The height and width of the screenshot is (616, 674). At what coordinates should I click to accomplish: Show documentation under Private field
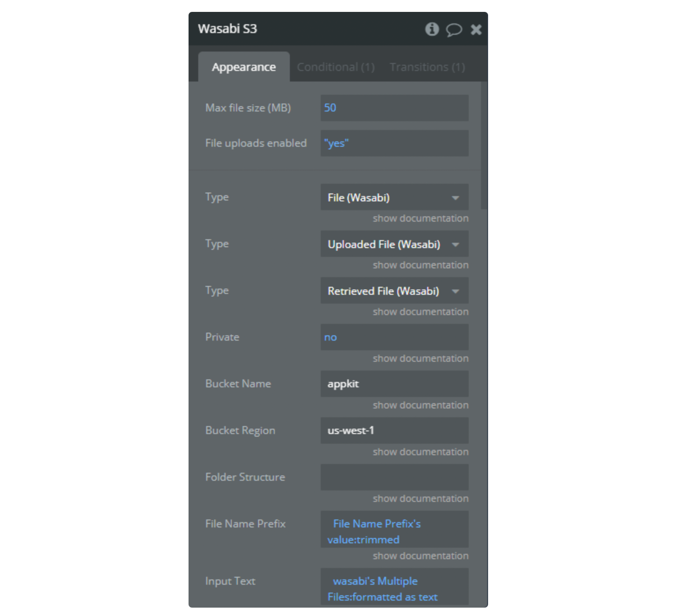420,359
